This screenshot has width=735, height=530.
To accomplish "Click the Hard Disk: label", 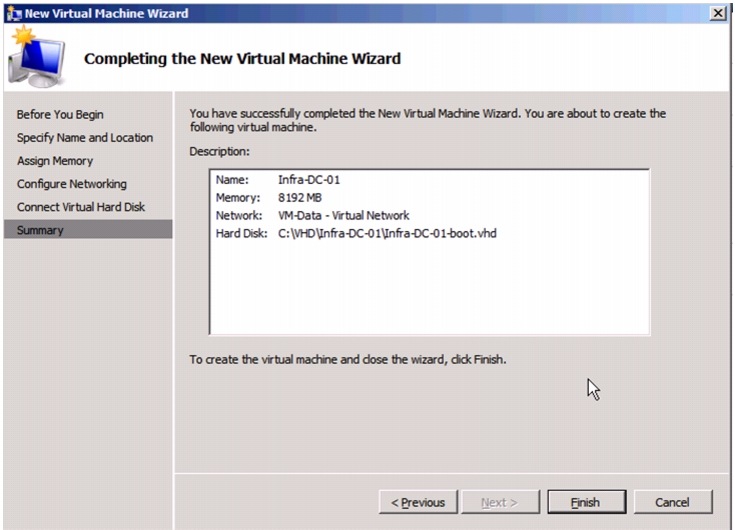I will 241,233.
